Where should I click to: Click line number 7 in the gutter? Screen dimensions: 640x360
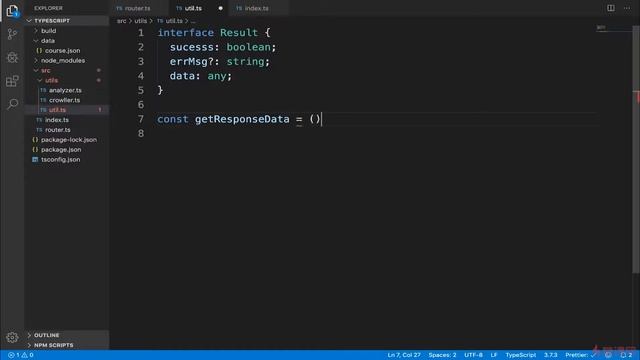tap(140, 119)
